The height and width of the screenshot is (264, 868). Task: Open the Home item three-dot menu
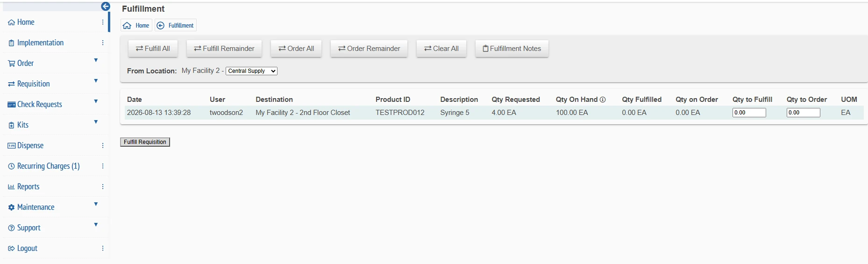point(103,22)
